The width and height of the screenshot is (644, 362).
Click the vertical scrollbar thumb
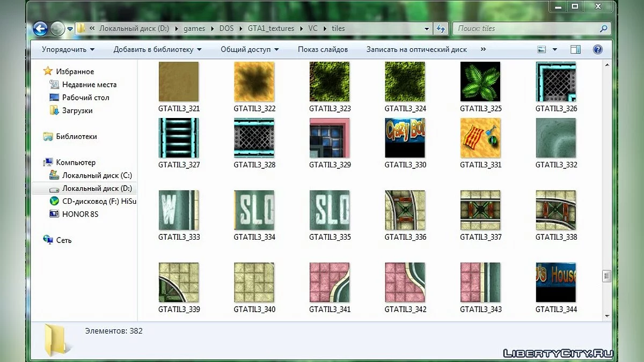(x=607, y=276)
